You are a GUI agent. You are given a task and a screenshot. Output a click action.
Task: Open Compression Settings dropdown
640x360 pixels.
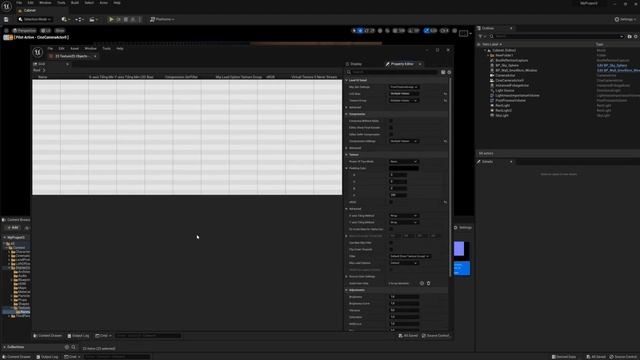click(x=404, y=141)
